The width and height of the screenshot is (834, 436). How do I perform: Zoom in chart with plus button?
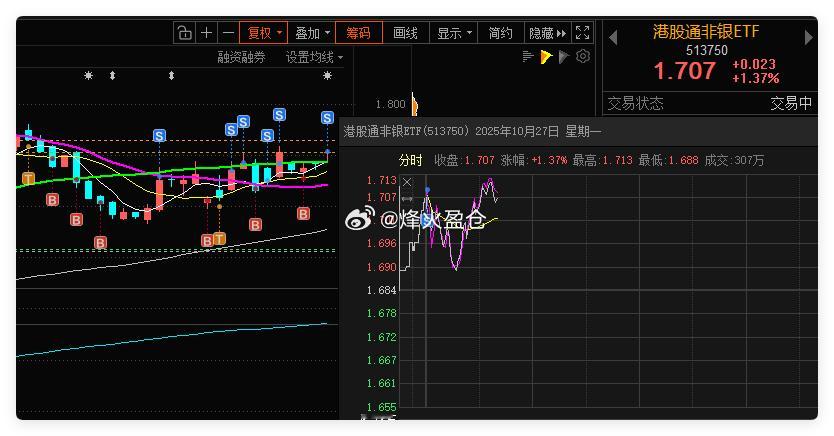point(206,33)
